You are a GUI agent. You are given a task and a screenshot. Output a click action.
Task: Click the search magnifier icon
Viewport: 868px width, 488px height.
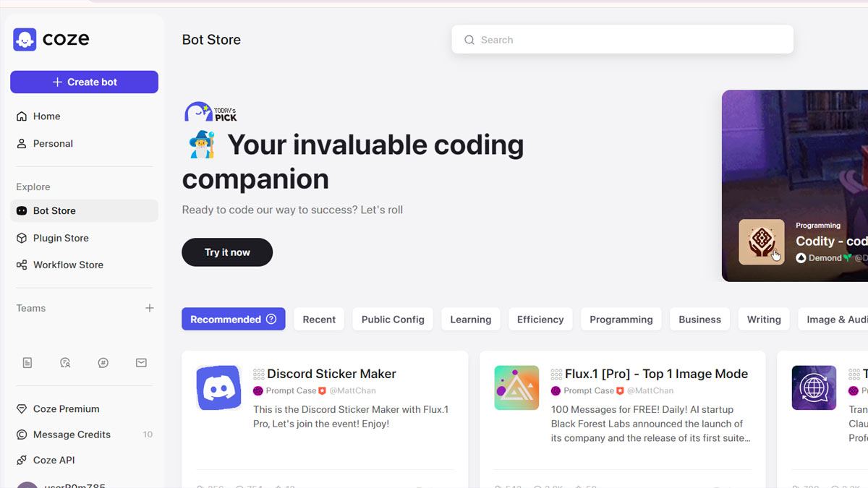(469, 40)
